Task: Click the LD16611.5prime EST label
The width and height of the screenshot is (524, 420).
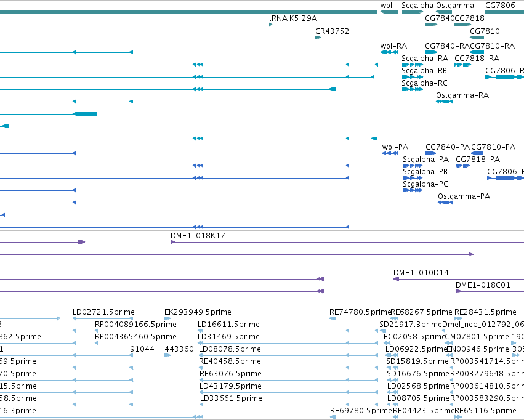Action: tap(228, 325)
